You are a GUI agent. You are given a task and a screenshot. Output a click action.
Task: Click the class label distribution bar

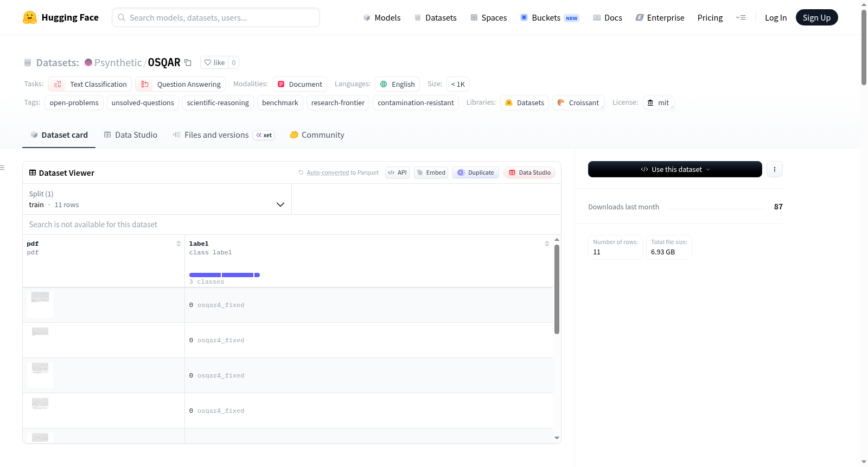pyautogui.click(x=225, y=275)
